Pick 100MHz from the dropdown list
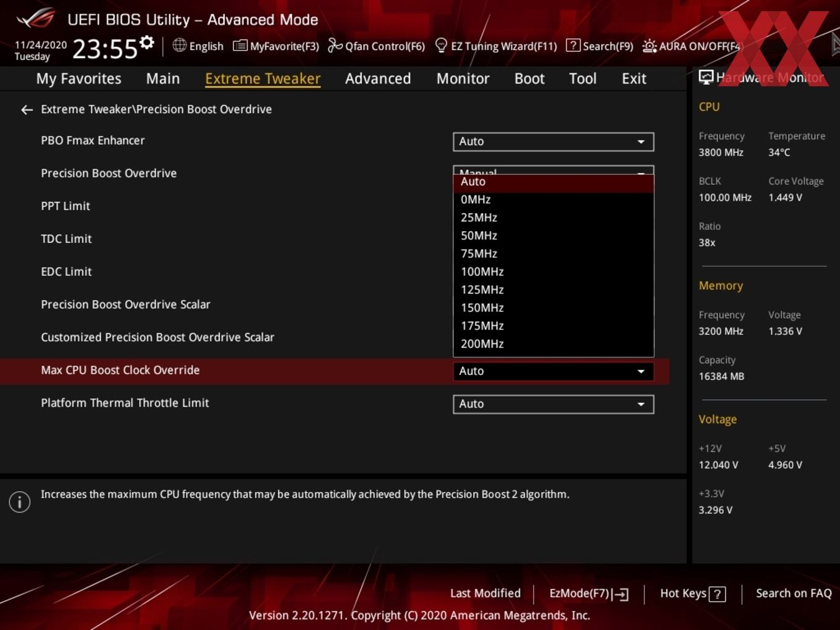Image resolution: width=840 pixels, height=630 pixels. (x=553, y=272)
